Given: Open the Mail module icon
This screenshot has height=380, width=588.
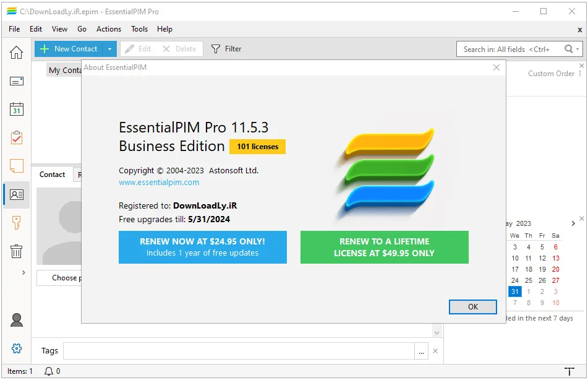Looking at the screenshot, I should tap(16, 80).
